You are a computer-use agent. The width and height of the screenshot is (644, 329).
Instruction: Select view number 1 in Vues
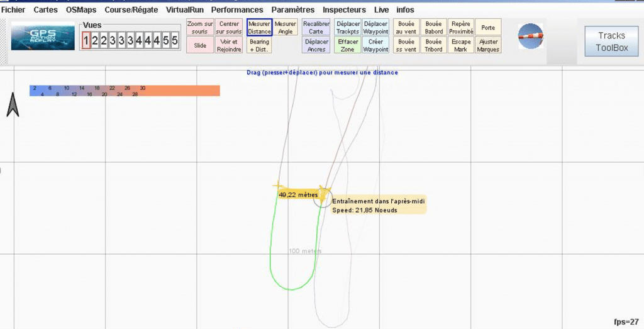click(86, 42)
